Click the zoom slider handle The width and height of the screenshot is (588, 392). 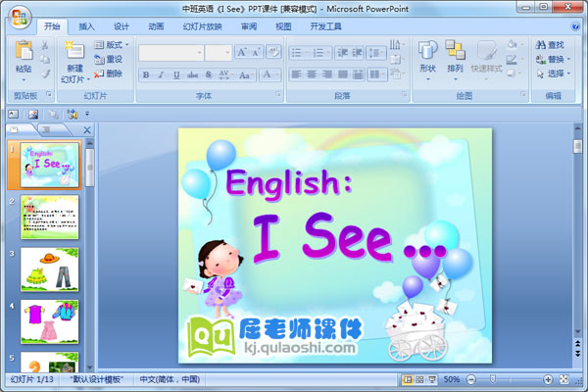[493, 379]
